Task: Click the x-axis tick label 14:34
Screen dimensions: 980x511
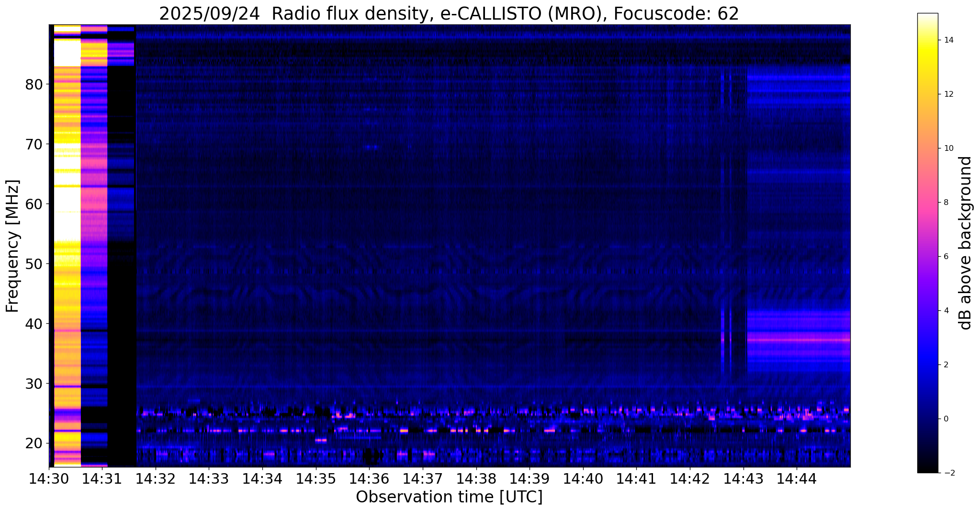Action: tap(262, 478)
